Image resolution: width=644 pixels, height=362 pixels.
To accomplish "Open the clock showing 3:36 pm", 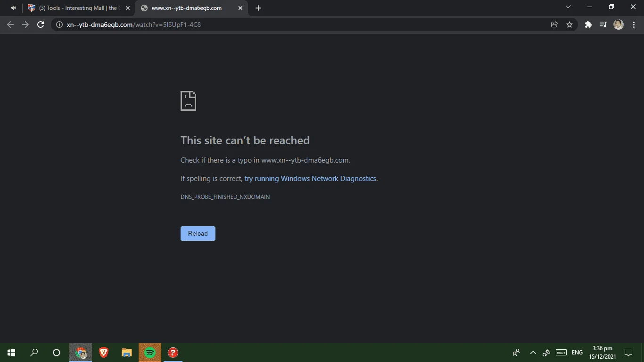I will pyautogui.click(x=602, y=353).
